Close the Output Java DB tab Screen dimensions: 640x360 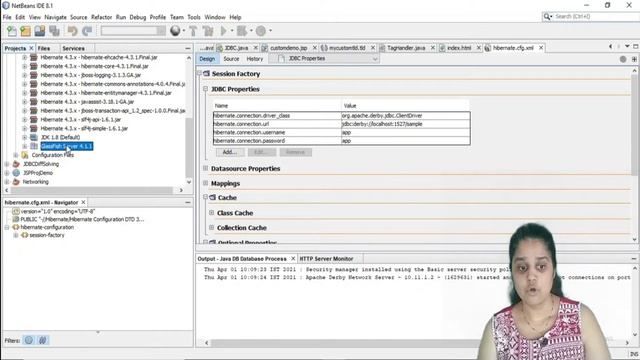(x=293, y=259)
